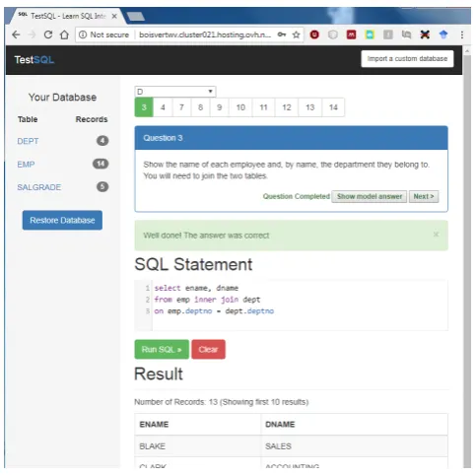
Task: Open the SALGRADE table link
Action: 39,187
